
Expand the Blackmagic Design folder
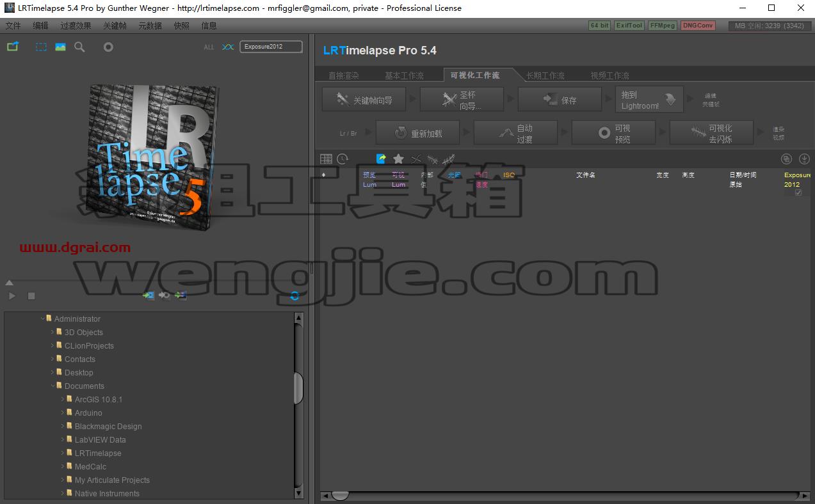[x=63, y=426]
